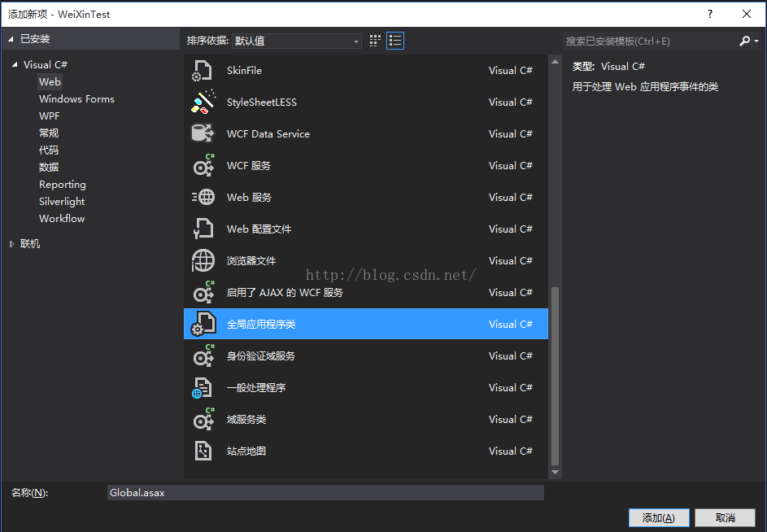The width and height of the screenshot is (767, 532).
Task: Click the 添加(A) button
Action: pos(659,517)
